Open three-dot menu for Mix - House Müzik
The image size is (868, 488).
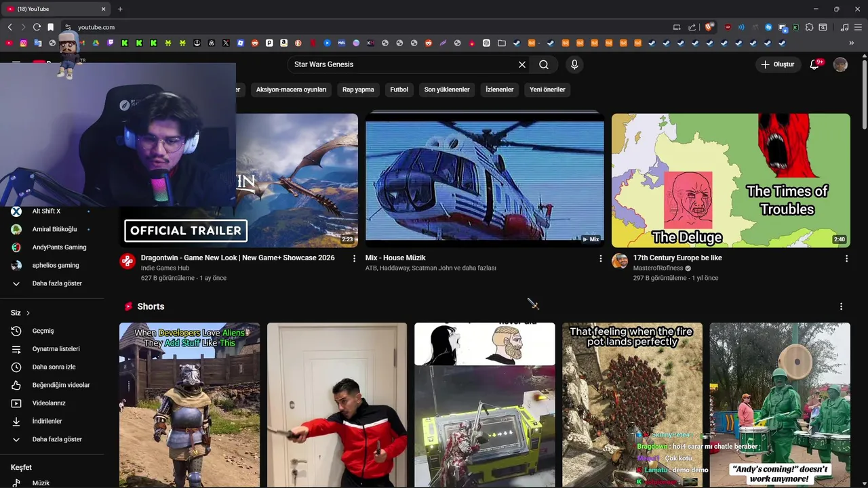click(x=600, y=258)
